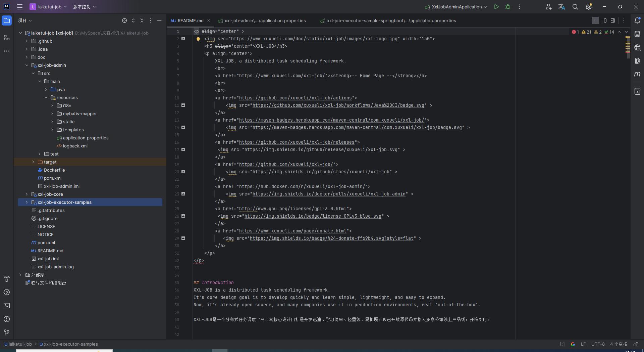The width and height of the screenshot is (644, 352).
Task: Open the Structure tool window icon
Action: [x=7, y=38]
